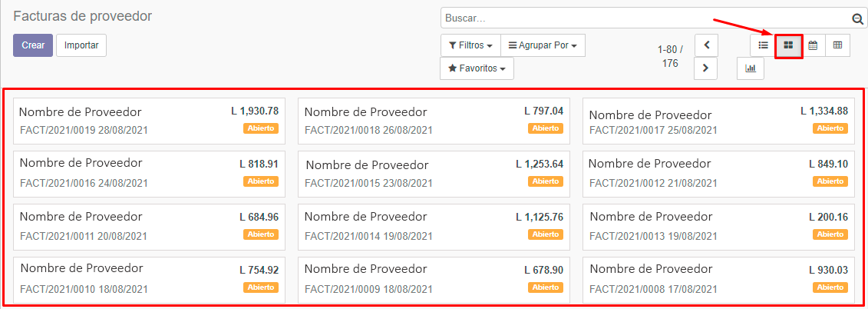Open invoice card FACT/2021/0018
868x309 pixels.
coord(433,121)
